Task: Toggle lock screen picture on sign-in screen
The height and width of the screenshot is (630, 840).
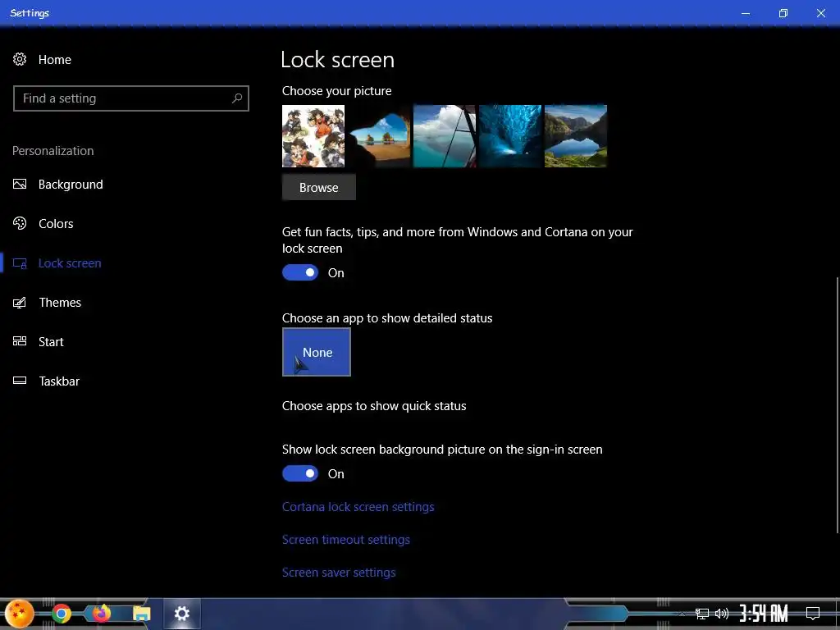Action: point(300,473)
